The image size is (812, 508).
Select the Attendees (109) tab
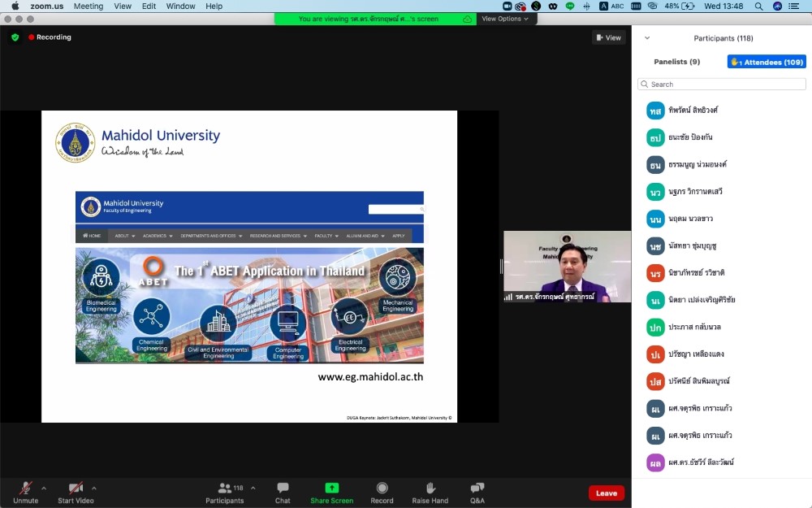(x=767, y=62)
